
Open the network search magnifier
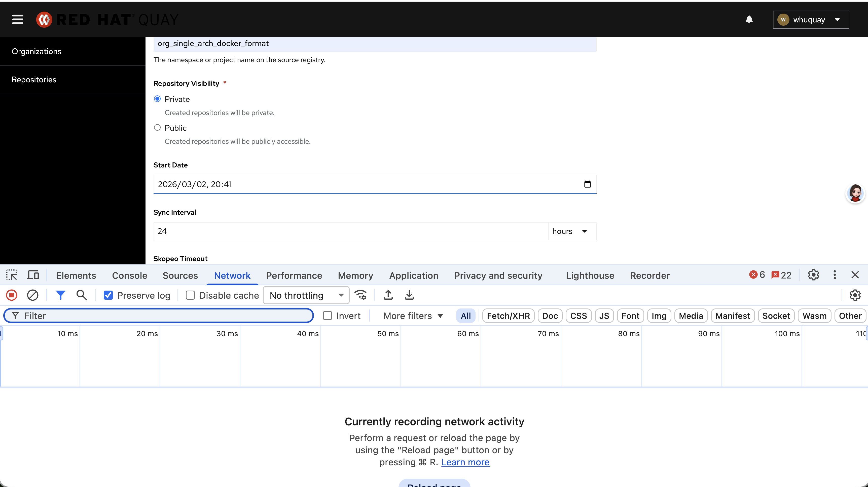pos(82,295)
